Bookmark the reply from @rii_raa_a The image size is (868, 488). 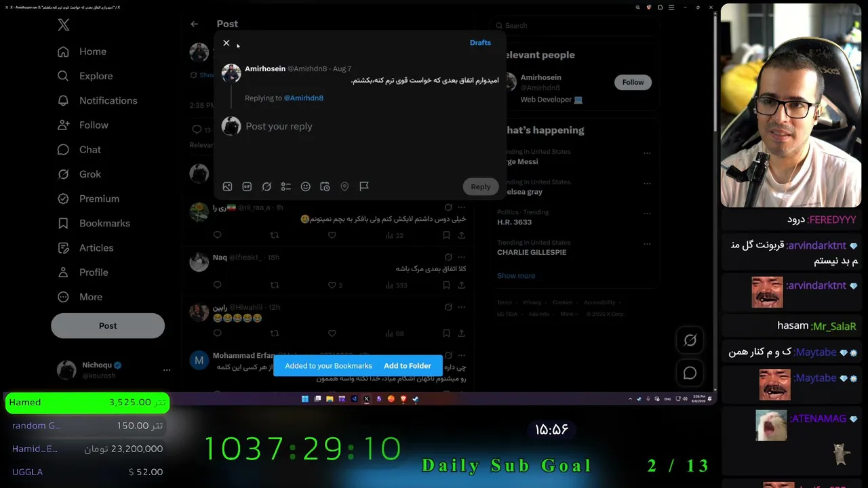[x=446, y=235]
